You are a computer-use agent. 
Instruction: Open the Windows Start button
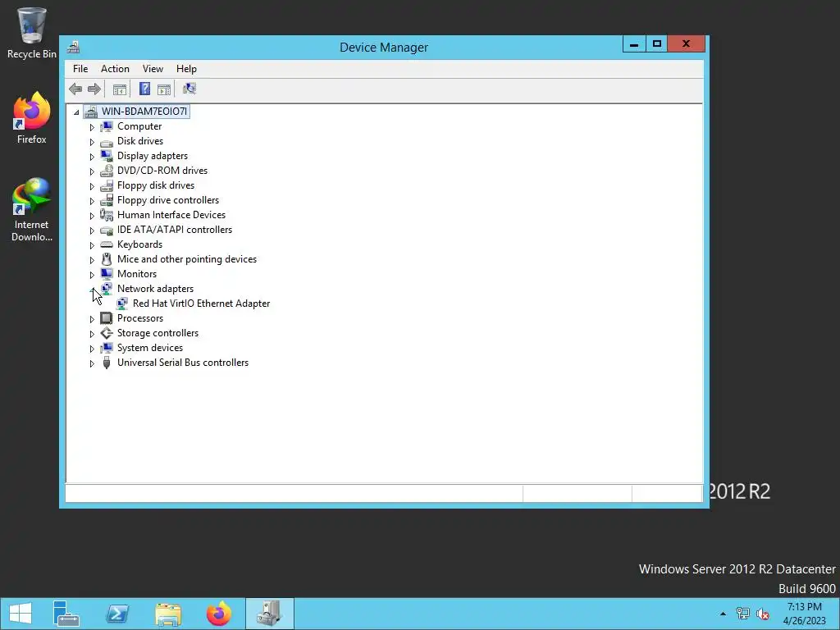tap(21, 614)
